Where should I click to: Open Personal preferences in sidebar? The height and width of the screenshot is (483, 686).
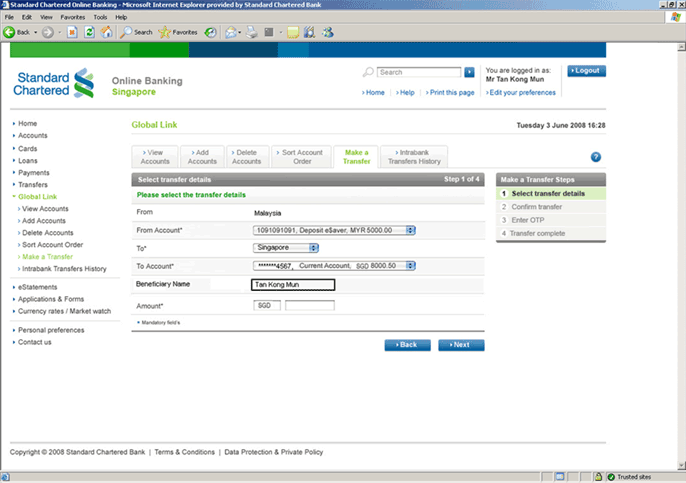coord(51,330)
